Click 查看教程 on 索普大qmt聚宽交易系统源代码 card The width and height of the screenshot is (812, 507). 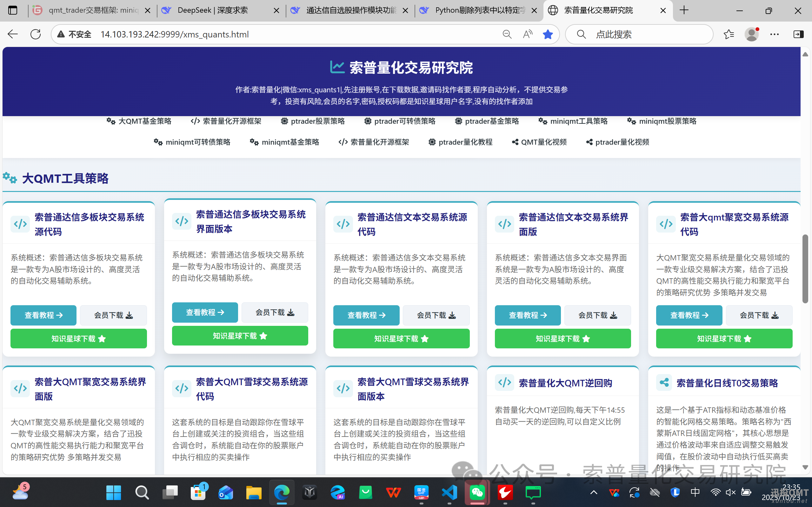pos(689,315)
